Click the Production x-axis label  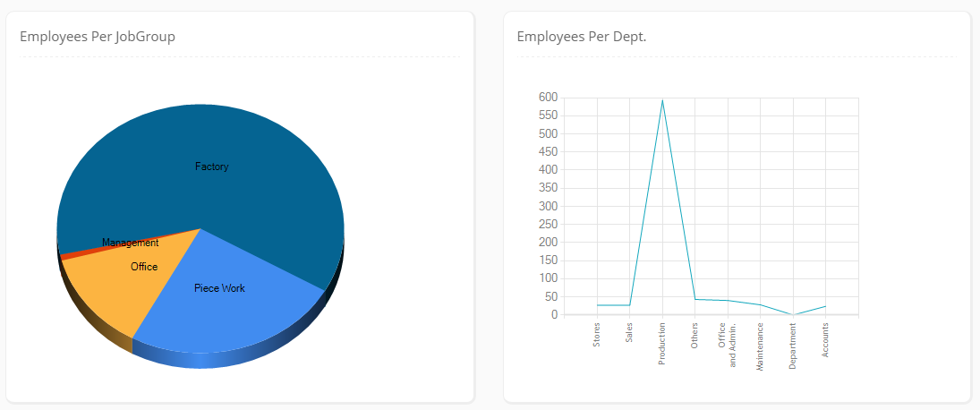coord(662,344)
